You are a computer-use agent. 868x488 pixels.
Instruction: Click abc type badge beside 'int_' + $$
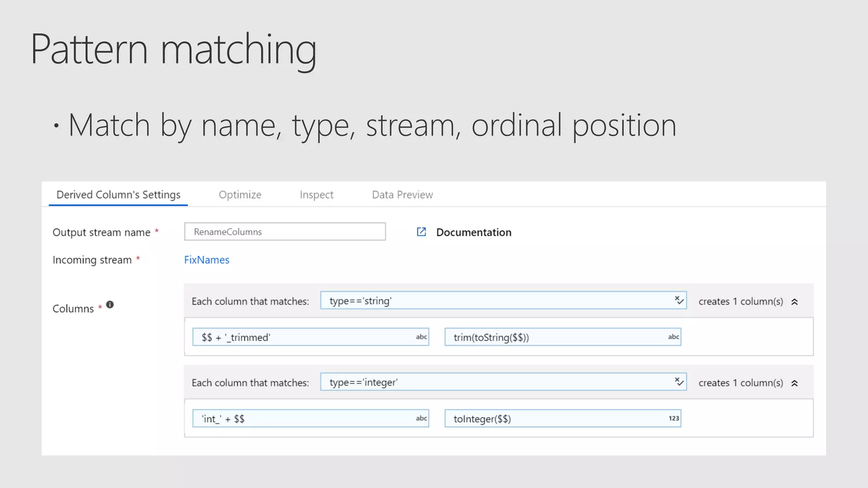click(x=421, y=418)
